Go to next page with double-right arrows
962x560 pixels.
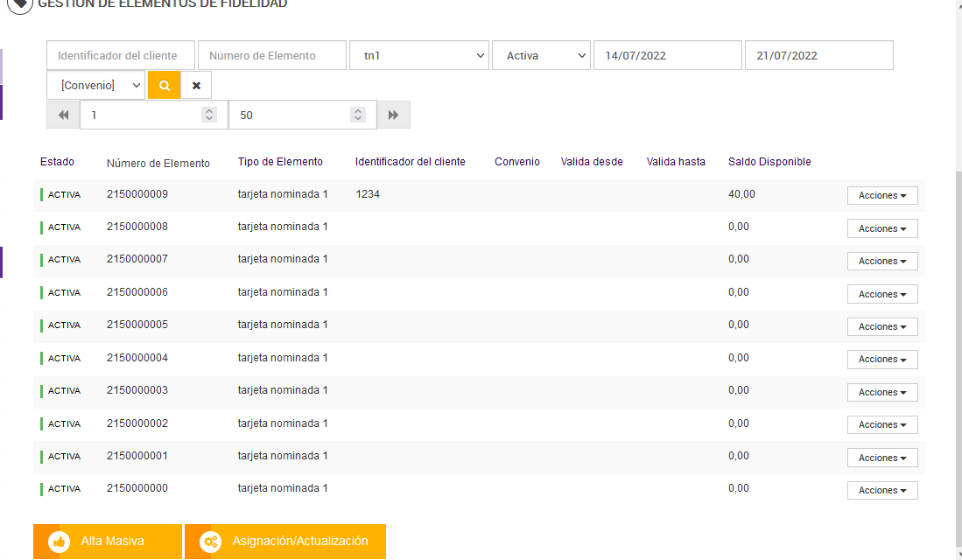[393, 115]
